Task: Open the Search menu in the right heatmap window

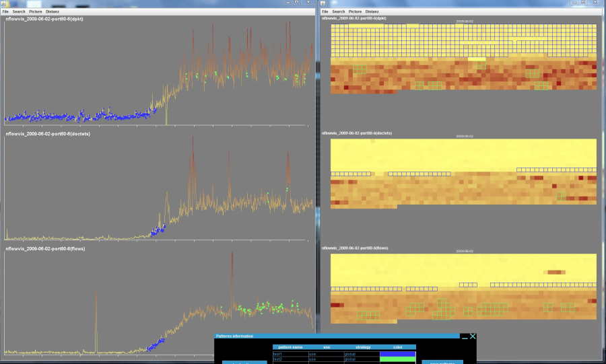Action: coord(338,11)
